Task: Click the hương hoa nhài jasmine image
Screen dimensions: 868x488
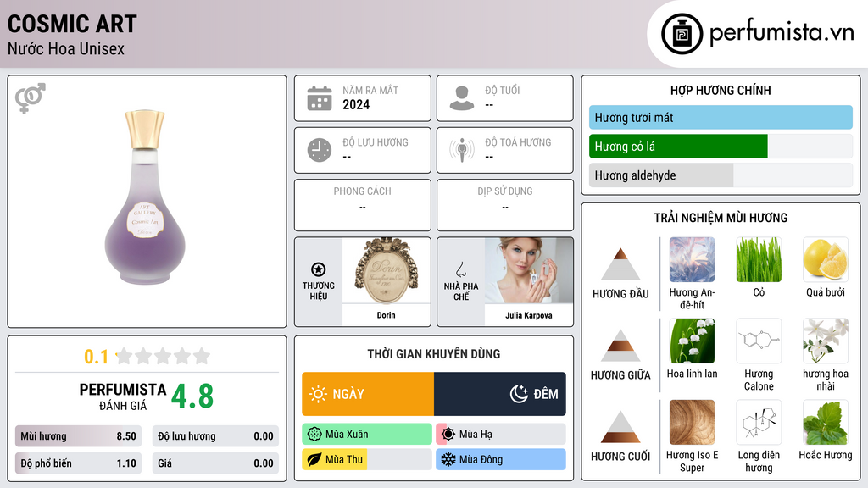Action: [x=826, y=341]
